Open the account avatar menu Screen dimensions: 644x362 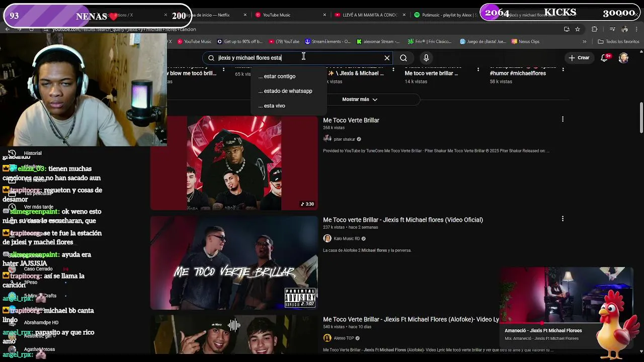[x=623, y=58]
